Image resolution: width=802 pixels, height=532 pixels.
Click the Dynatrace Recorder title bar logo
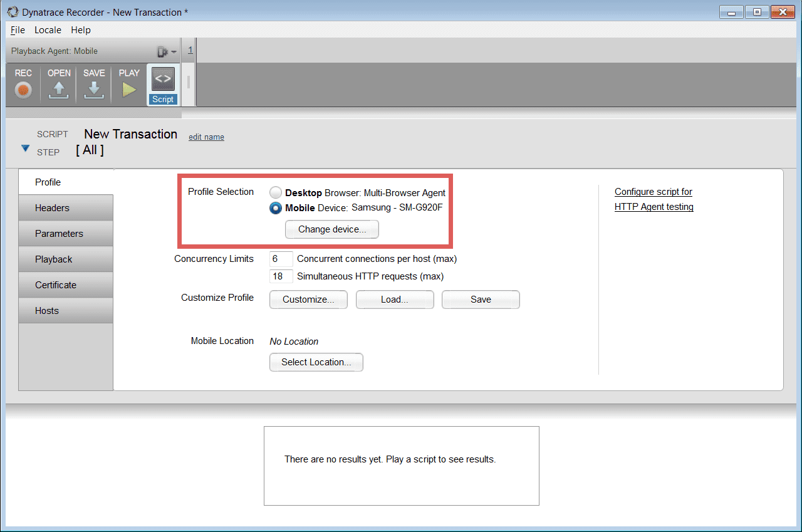(12, 12)
